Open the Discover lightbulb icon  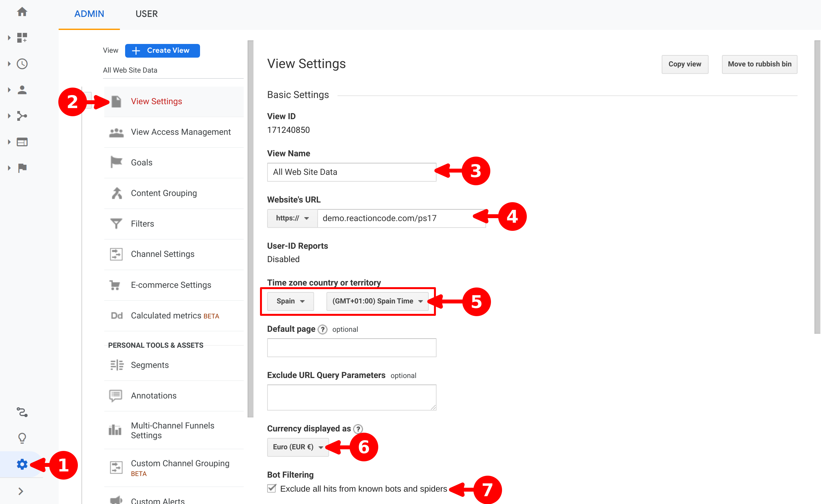22,438
